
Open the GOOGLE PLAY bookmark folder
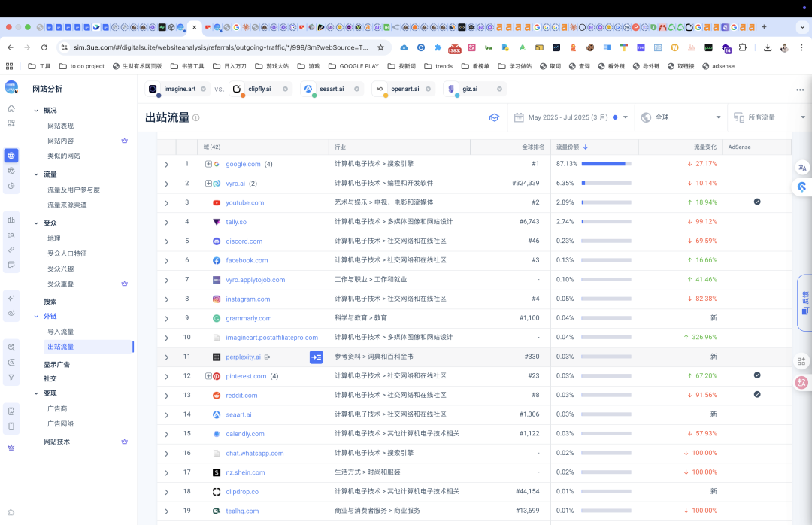(x=353, y=66)
